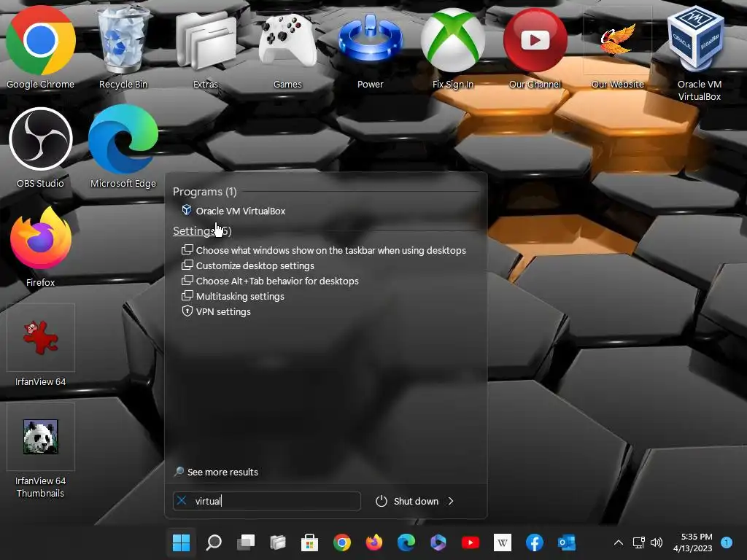Viewport: 747px width, 560px height.
Task: Open taskbar Search magnifier
Action: click(x=214, y=542)
